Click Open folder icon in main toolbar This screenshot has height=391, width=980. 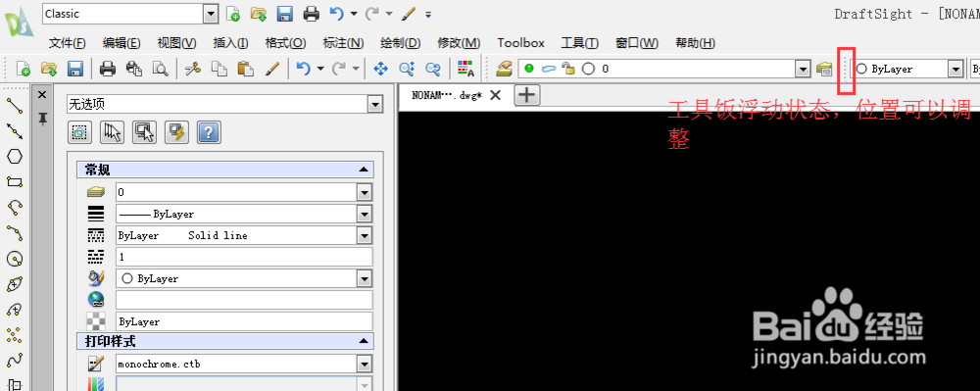click(49, 69)
